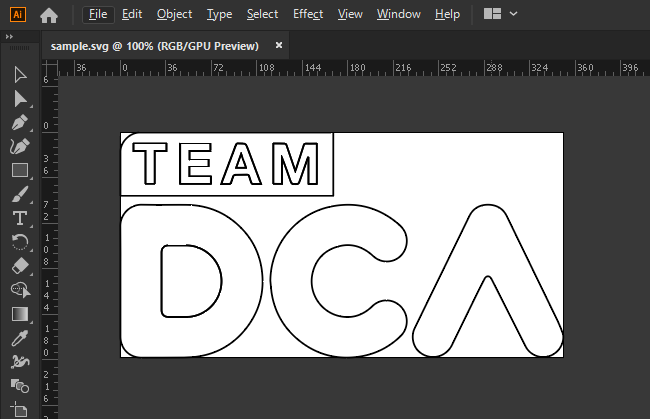650x419 pixels.
Task: Select the Selection tool arrow
Action: pyautogui.click(x=20, y=75)
